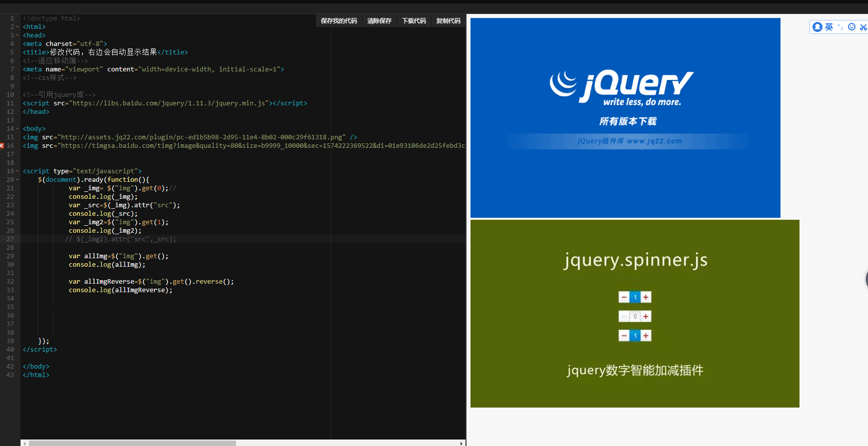Click the jquery.spinner.js preview image

(x=635, y=314)
